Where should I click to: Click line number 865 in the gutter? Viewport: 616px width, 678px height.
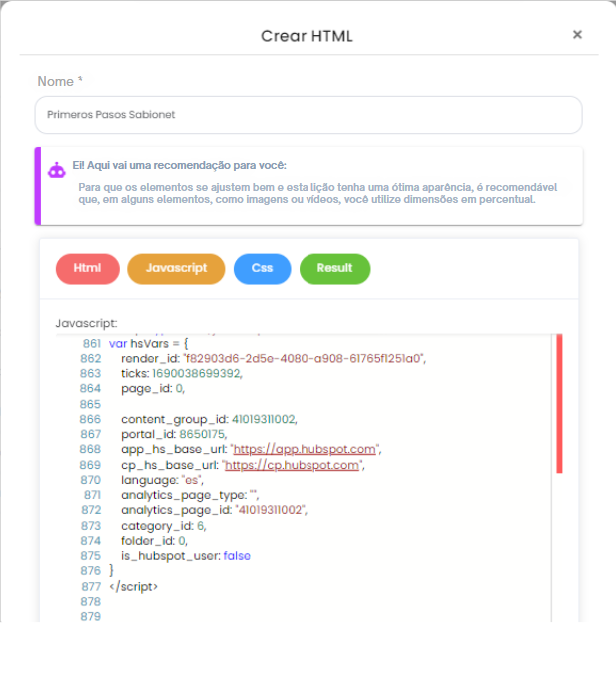point(90,404)
